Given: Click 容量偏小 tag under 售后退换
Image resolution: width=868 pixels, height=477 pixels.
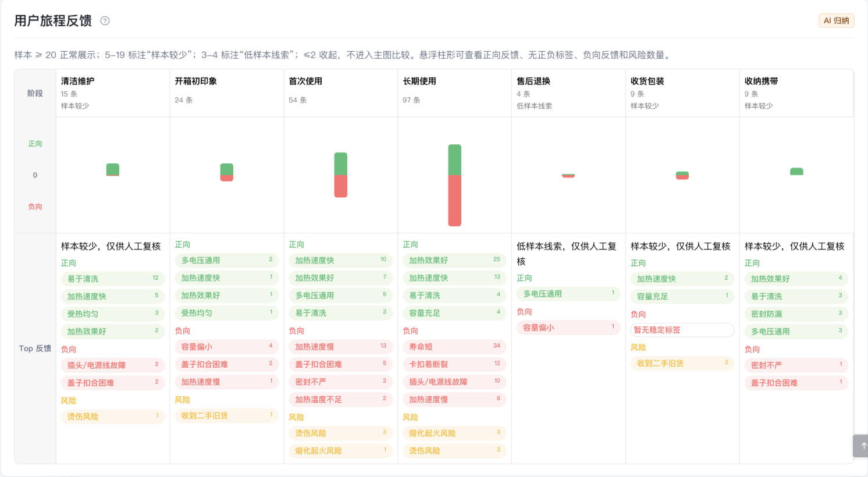Looking at the screenshot, I should click(x=568, y=328).
